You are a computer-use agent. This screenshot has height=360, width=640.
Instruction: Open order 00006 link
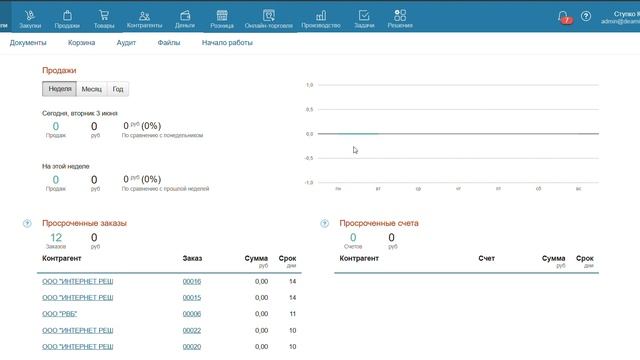(x=192, y=314)
